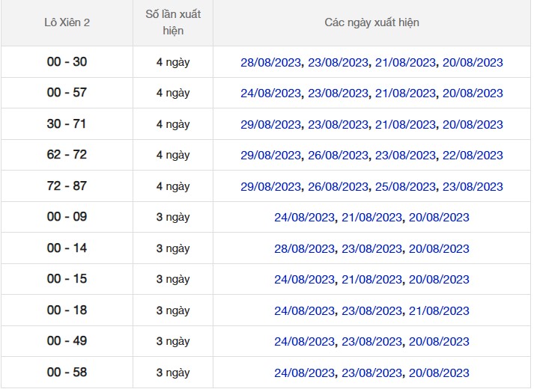The image size is (534, 392).
Task: Open 24/08/2023 link in row 00 - 57
Action: pyautogui.click(x=270, y=94)
